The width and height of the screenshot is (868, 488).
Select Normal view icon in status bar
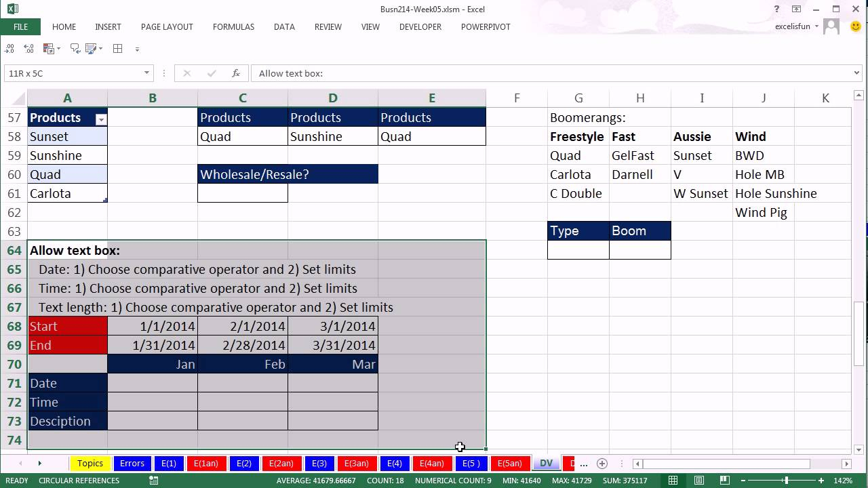coord(672,480)
